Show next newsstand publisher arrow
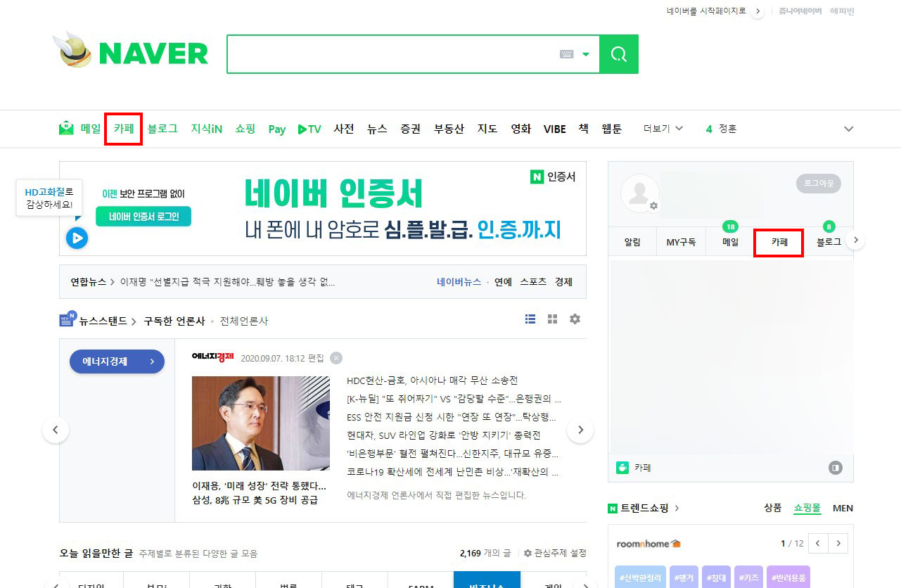The width and height of the screenshot is (901, 588). pos(580,430)
